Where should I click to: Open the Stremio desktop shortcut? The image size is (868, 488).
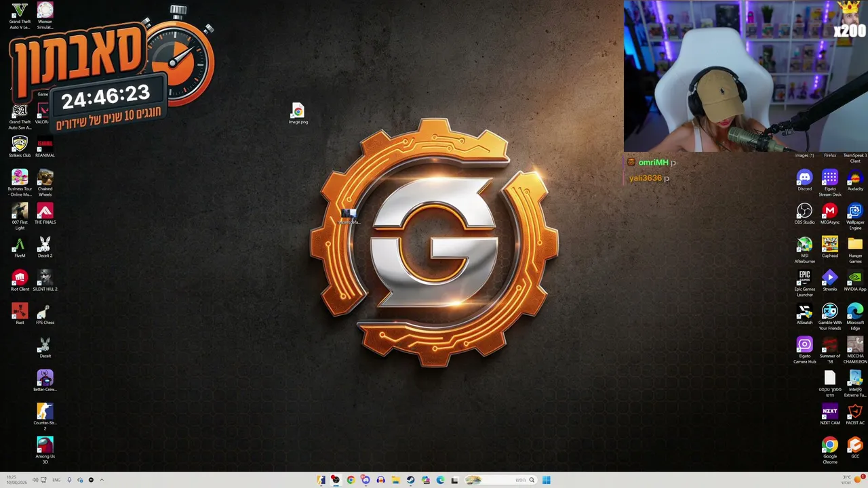830,281
